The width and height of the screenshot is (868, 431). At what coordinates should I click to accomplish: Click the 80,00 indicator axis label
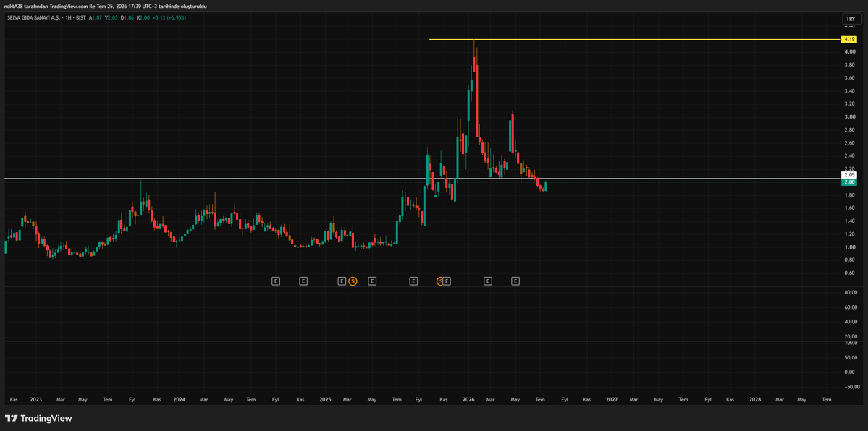click(x=851, y=292)
